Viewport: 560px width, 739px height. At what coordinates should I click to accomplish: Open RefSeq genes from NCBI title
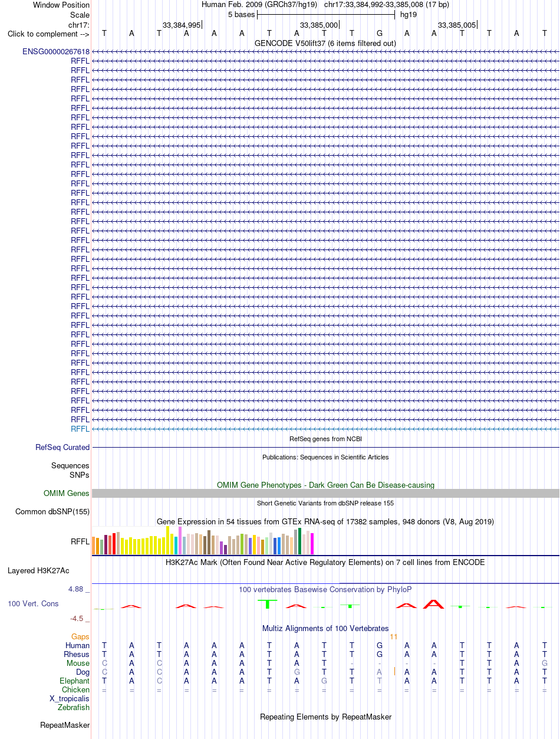pyautogui.click(x=325, y=439)
